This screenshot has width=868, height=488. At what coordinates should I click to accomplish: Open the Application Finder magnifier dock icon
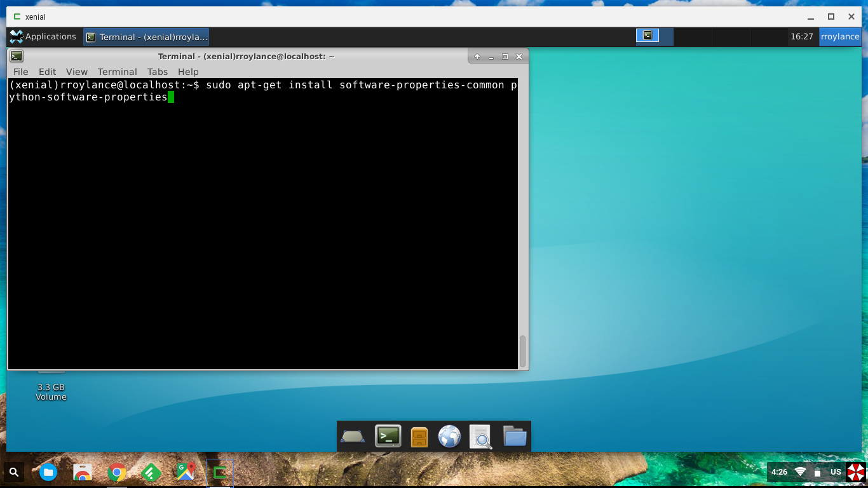pos(481,437)
